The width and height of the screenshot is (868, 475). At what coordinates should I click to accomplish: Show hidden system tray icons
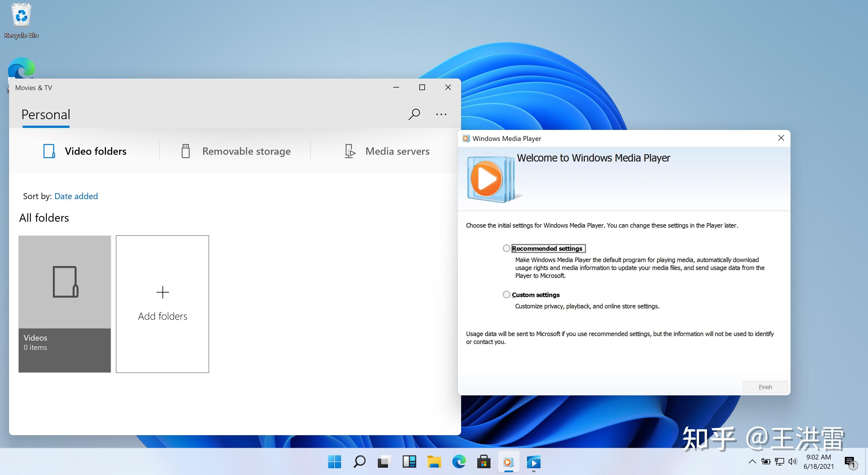click(752, 462)
